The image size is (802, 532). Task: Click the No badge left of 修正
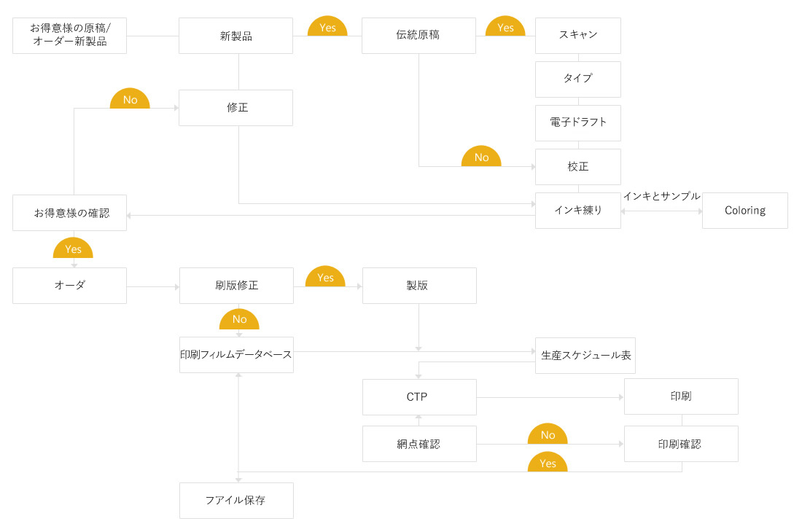click(x=130, y=101)
